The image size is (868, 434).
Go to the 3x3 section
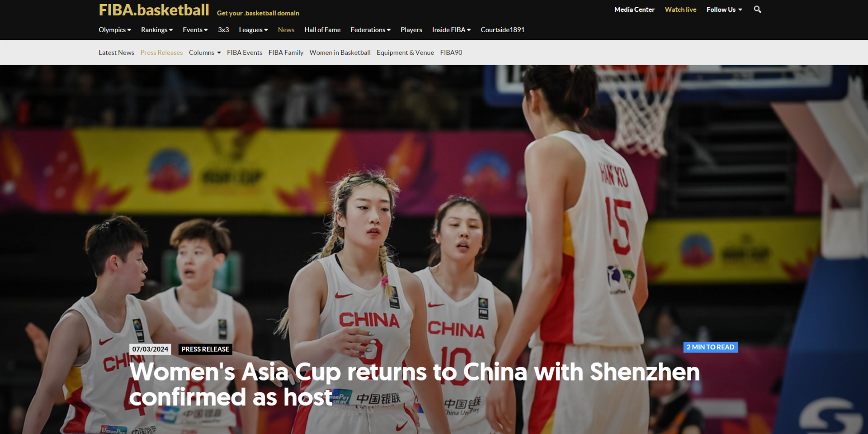[223, 30]
